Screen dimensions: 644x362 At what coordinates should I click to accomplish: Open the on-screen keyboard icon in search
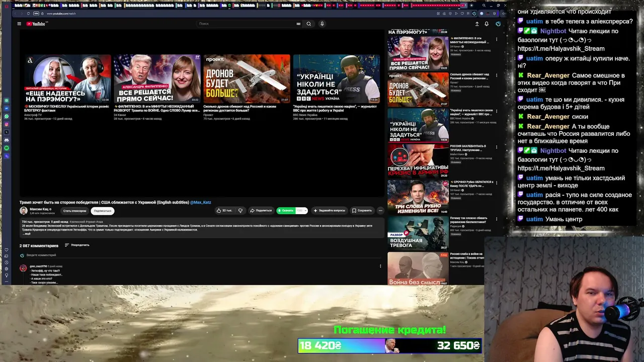[298, 24]
